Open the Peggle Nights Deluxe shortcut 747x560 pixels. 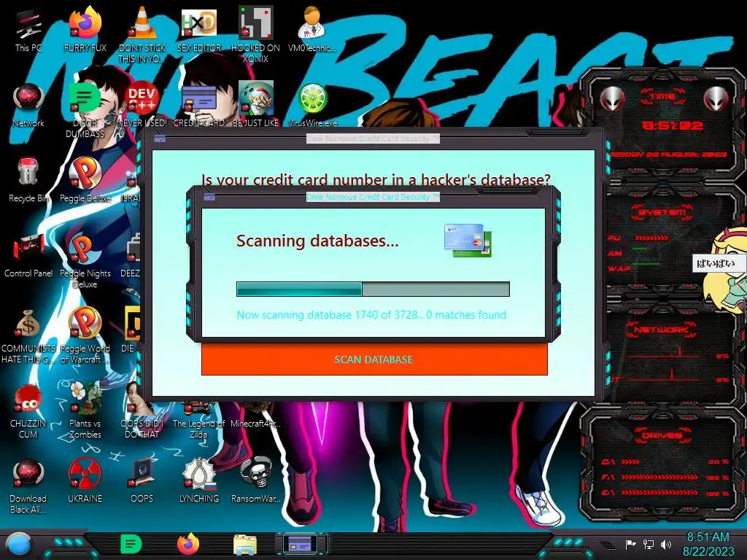[85, 260]
